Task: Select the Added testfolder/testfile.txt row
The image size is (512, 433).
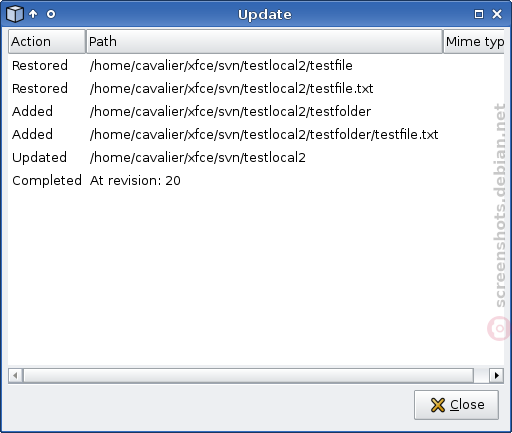Action: click(256, 134)
